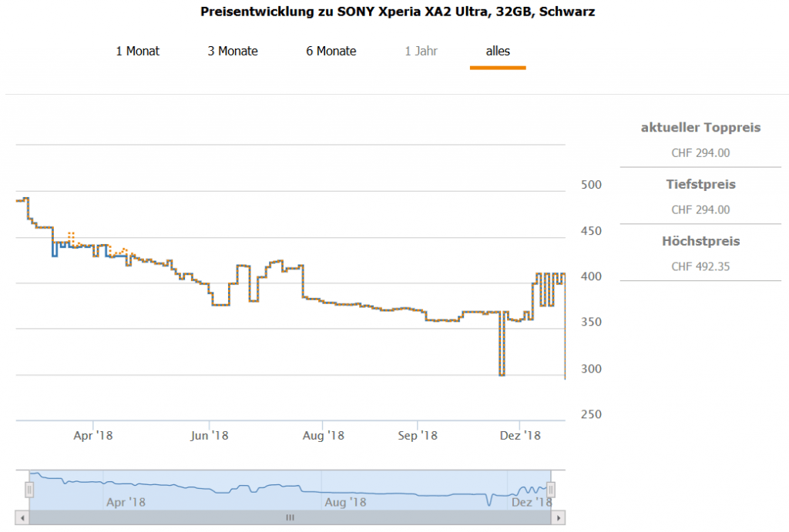
Task: Click 'Apr '18' in the navigator overview
Action: (126, 502)
